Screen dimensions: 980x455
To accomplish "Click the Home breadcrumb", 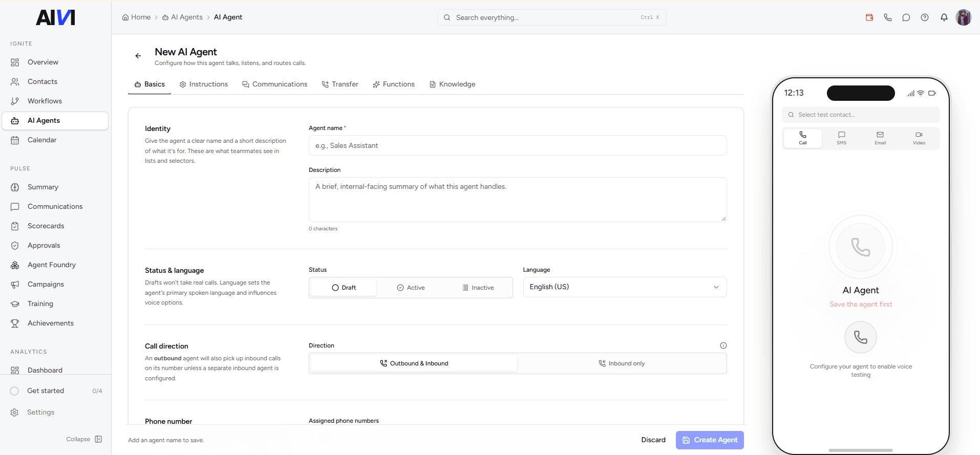I will (x=136, y=17).
